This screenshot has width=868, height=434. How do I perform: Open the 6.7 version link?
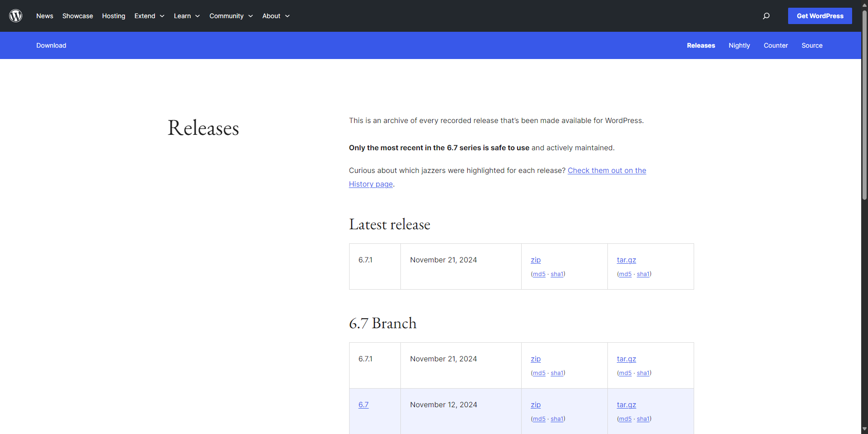click(x=363, y=405)
